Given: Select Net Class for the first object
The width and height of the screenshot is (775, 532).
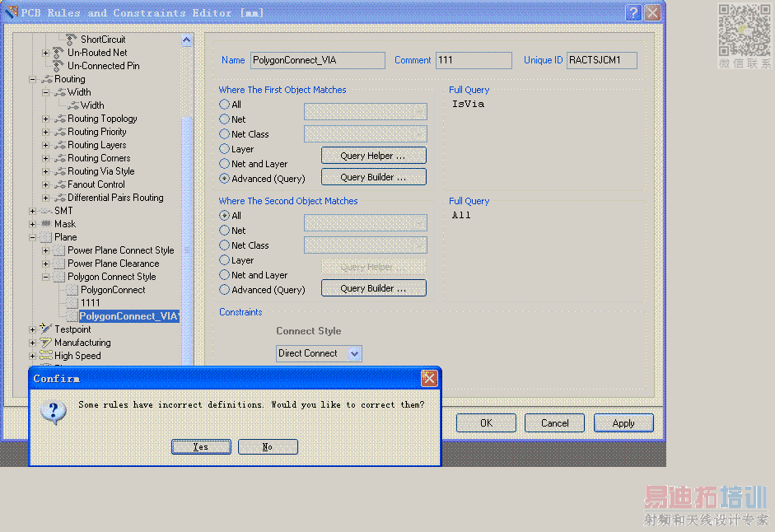Looking at the screenshot, I should [x=224, y=134].
